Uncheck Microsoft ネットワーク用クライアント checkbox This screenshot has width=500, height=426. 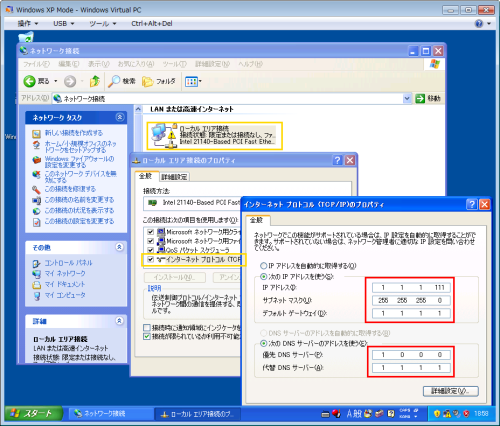point(151,232)
